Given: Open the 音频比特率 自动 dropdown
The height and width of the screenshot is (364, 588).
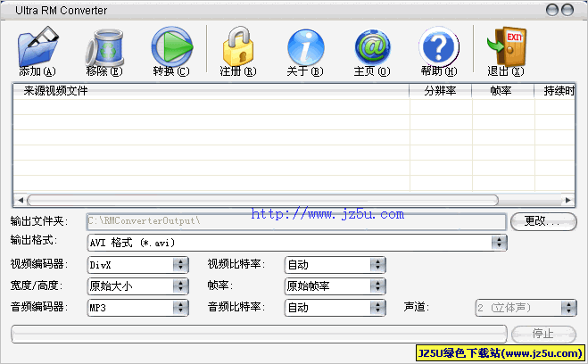Looking at the screenshot, I should [335, 308].
